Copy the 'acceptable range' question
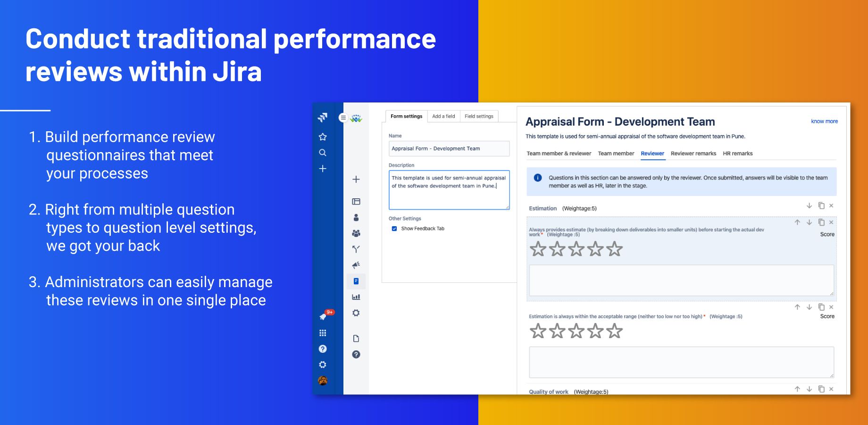The height and width of the screenshot is (425, 868). tap(821, 307)
